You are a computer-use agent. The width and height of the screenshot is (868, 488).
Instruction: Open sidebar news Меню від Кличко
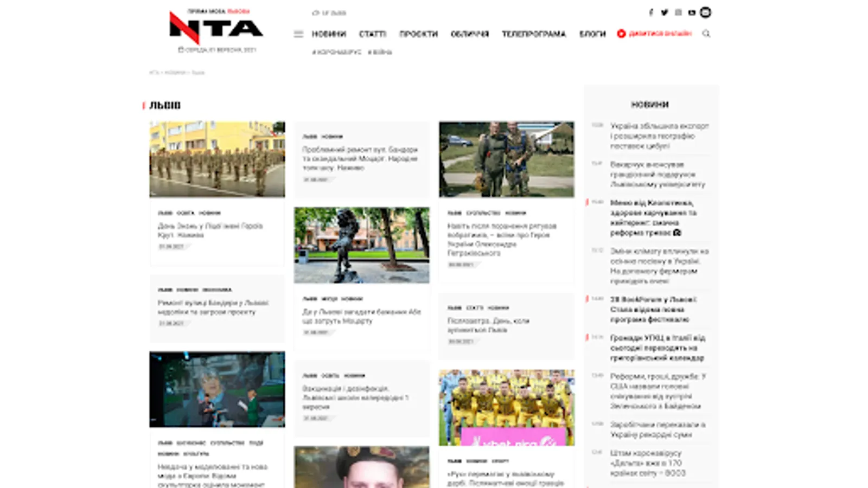pyautogui.click(x=653, y=218)
